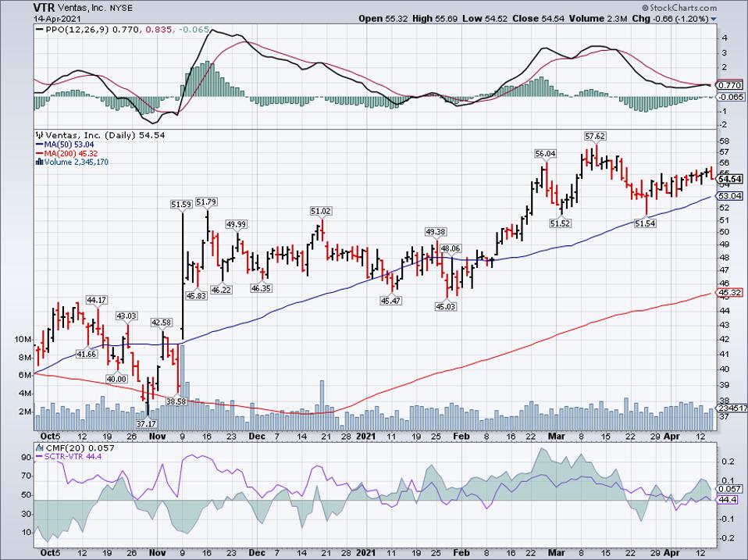Click the 14-Apr-2021 date
Viewport: 748px width, 560px height.
point(57,19)
